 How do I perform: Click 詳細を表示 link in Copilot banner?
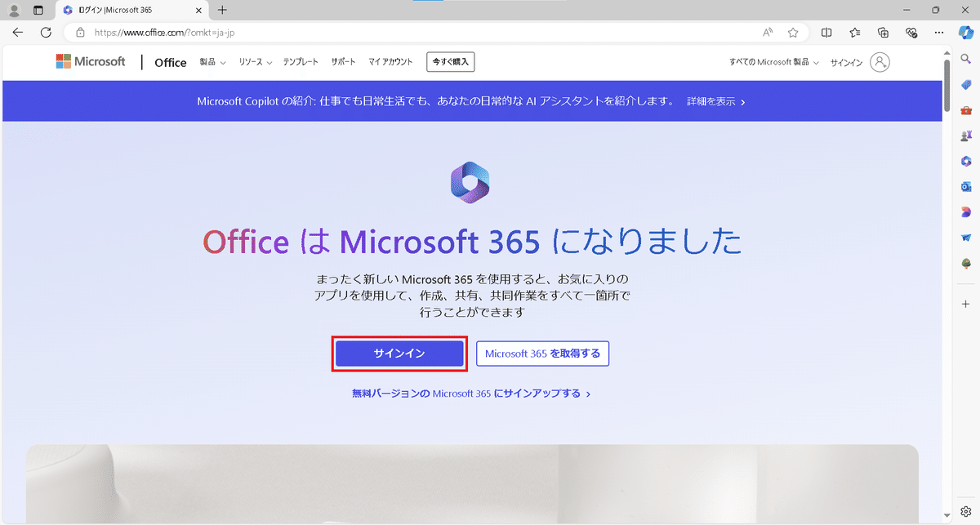click(715, 102)
